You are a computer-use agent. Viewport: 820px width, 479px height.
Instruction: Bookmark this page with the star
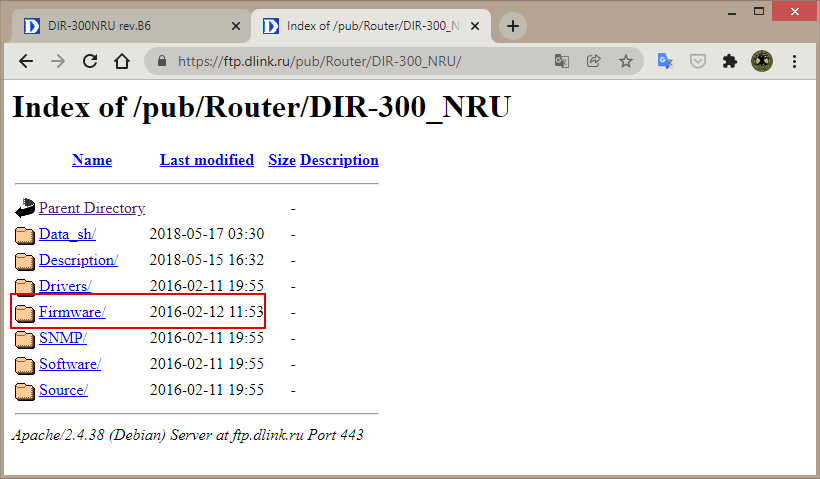(x=626, y=61)
